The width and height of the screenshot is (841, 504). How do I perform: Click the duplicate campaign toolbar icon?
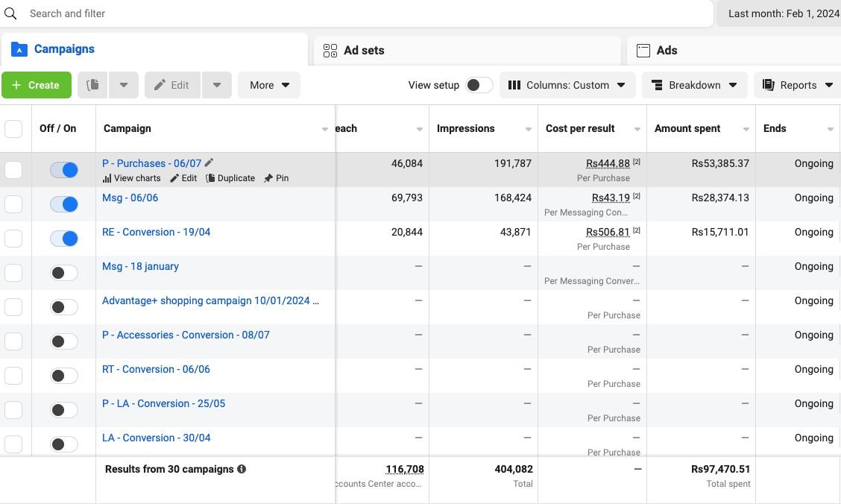92,85
